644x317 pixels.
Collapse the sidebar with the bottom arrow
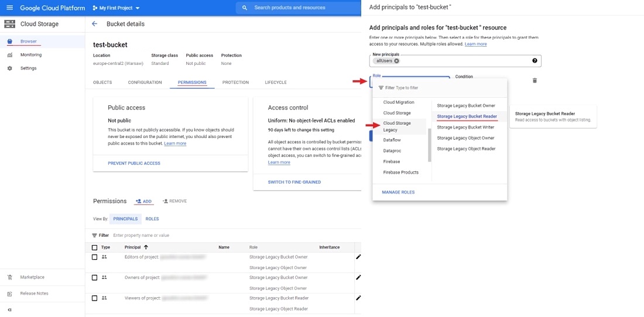[9, 309]
